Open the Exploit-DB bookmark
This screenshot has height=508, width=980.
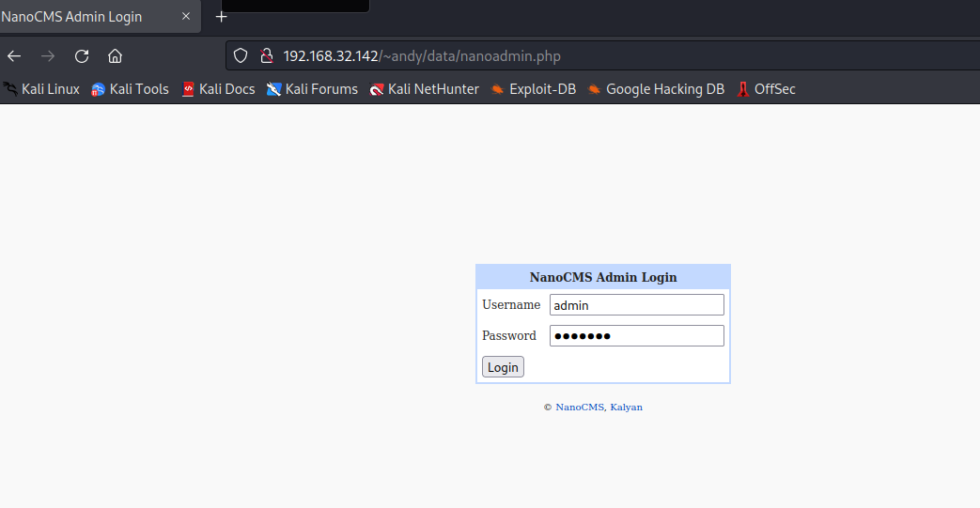coord(533,89)
